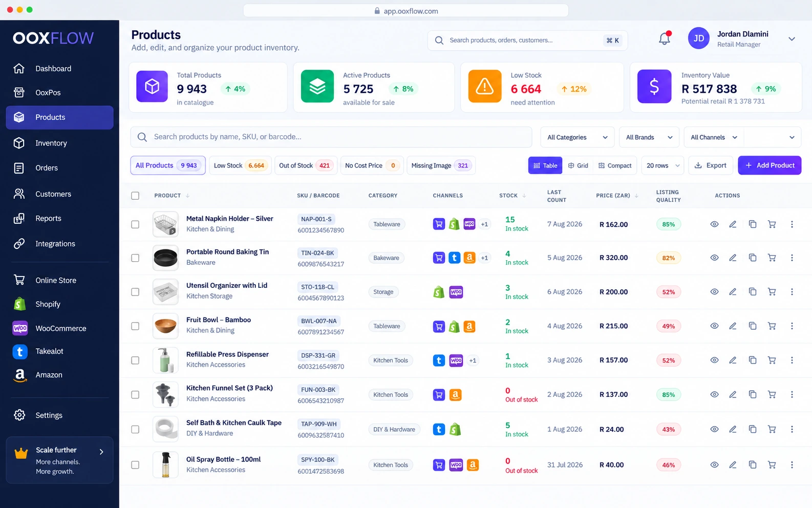The width and height of the screenshot is (812, 508).
Task: Check the Fruit Bowl – Bamboo row
Action: (135, 326)
